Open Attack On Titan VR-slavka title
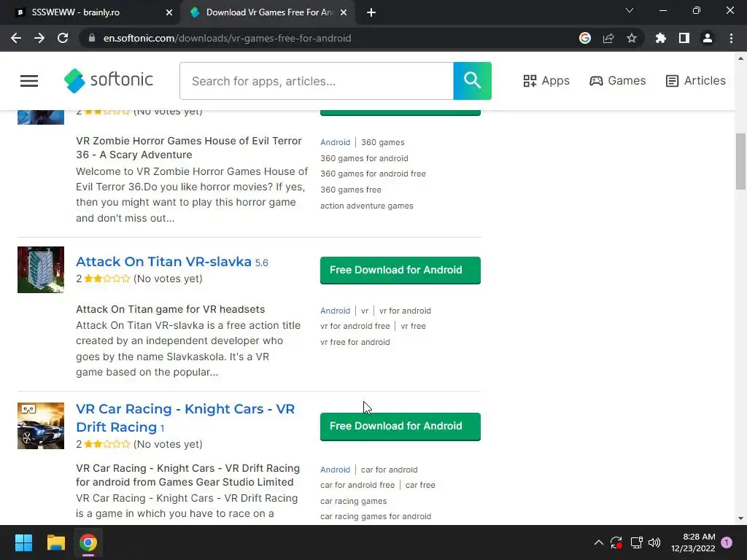Image resolution: width=747 pixels, height=560 pixels. coord(163,262)
